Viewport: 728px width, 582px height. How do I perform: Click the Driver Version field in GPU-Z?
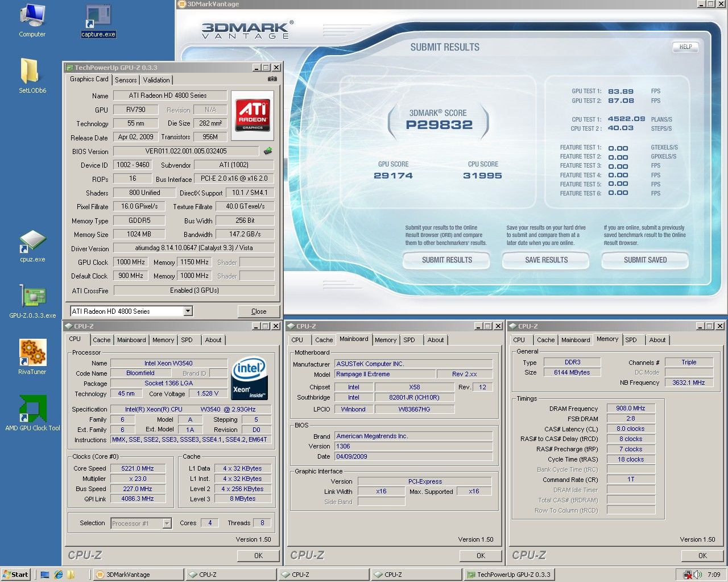pos(193,248)
